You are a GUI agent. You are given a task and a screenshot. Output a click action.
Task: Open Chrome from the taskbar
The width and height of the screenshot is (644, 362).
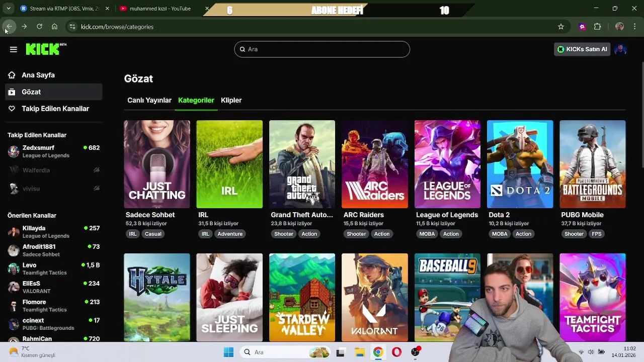click(x=378, y=352)
